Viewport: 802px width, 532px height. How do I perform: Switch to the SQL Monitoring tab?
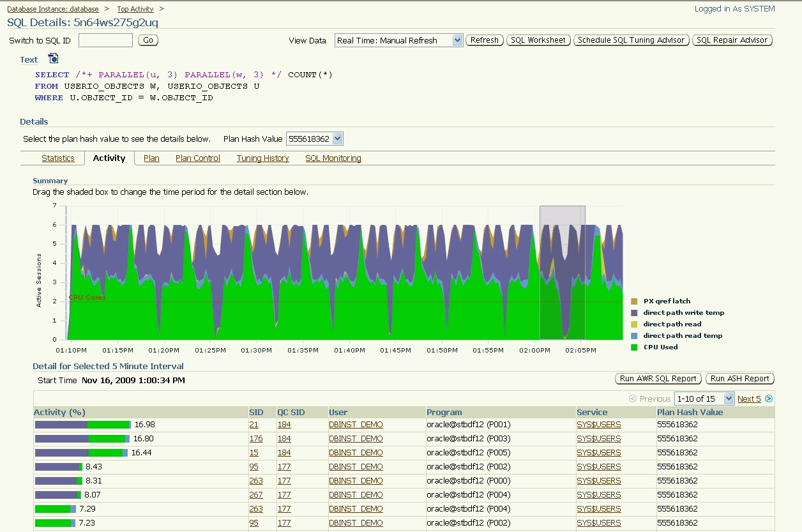[x=333, y=158]
